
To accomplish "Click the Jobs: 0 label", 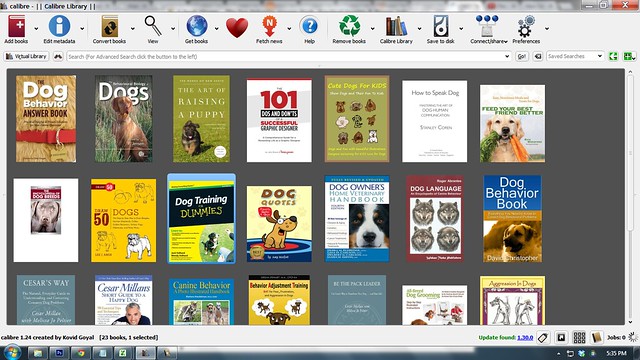I will [x=616, y=338].
